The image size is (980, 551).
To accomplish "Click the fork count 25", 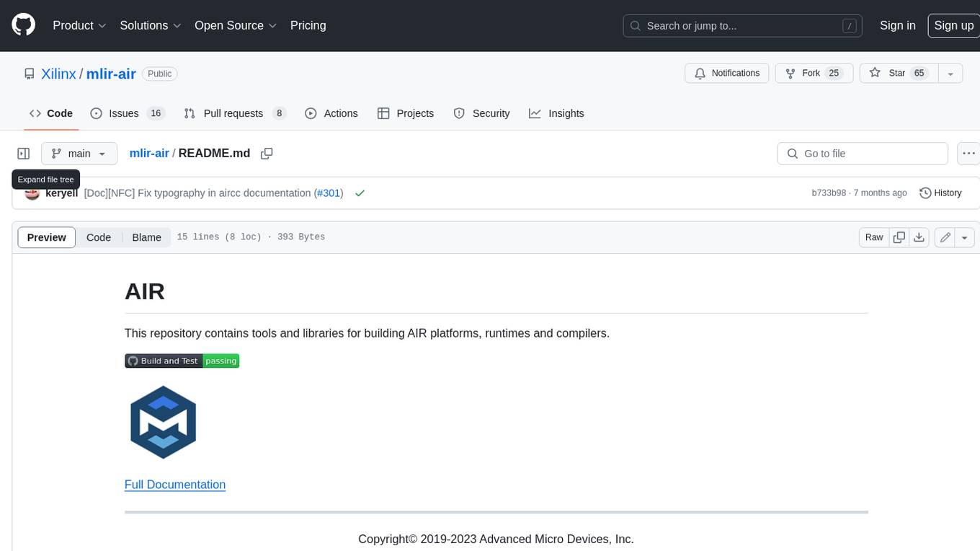I will (x=834, y=74).
